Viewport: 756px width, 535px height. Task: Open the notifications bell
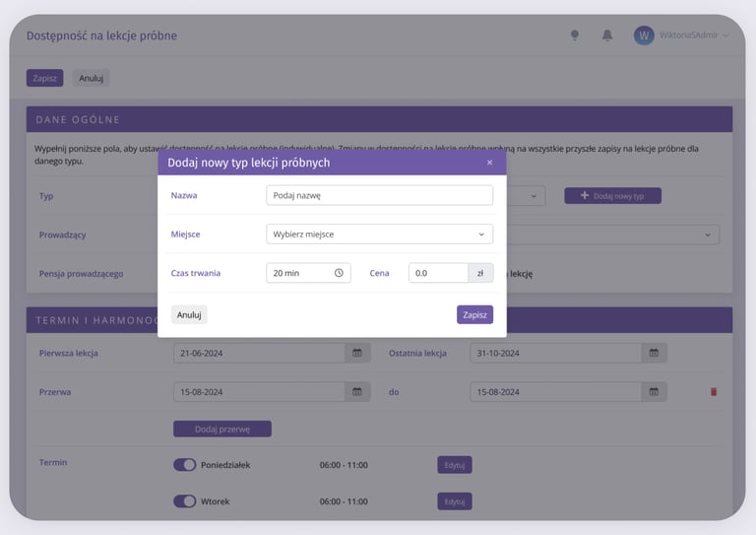[607, 35]
